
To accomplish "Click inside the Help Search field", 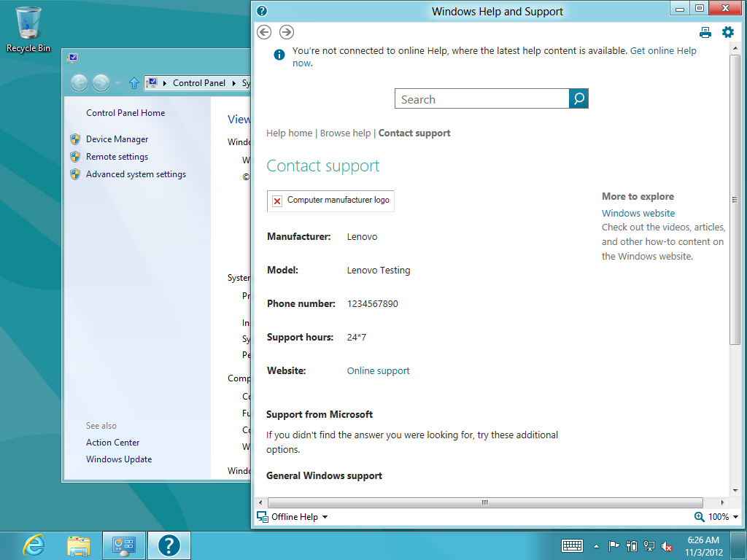I will coord(481,99).
